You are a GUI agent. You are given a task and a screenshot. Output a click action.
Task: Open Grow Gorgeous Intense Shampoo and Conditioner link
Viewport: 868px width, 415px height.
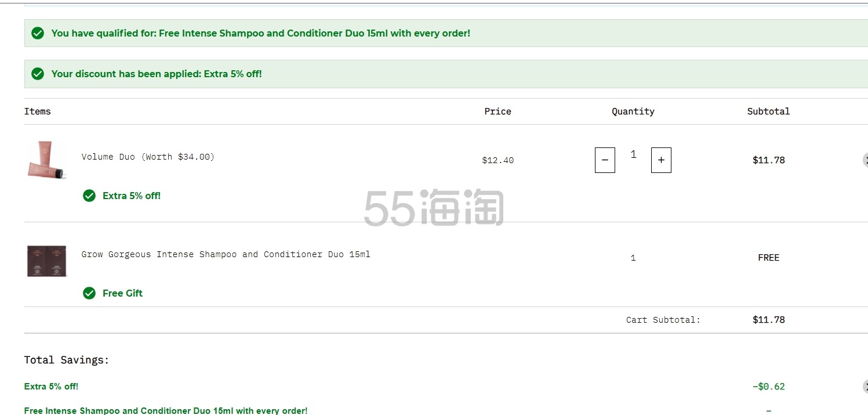point(226,254)
